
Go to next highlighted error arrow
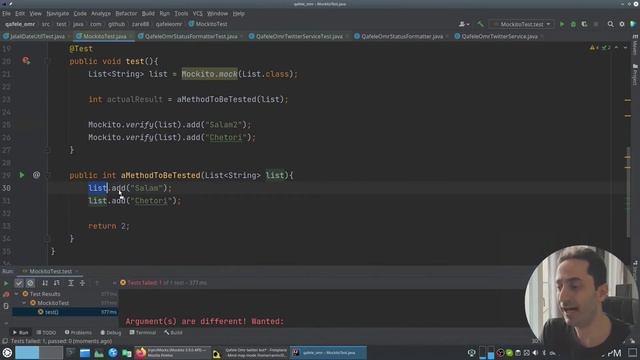(625, 48)
